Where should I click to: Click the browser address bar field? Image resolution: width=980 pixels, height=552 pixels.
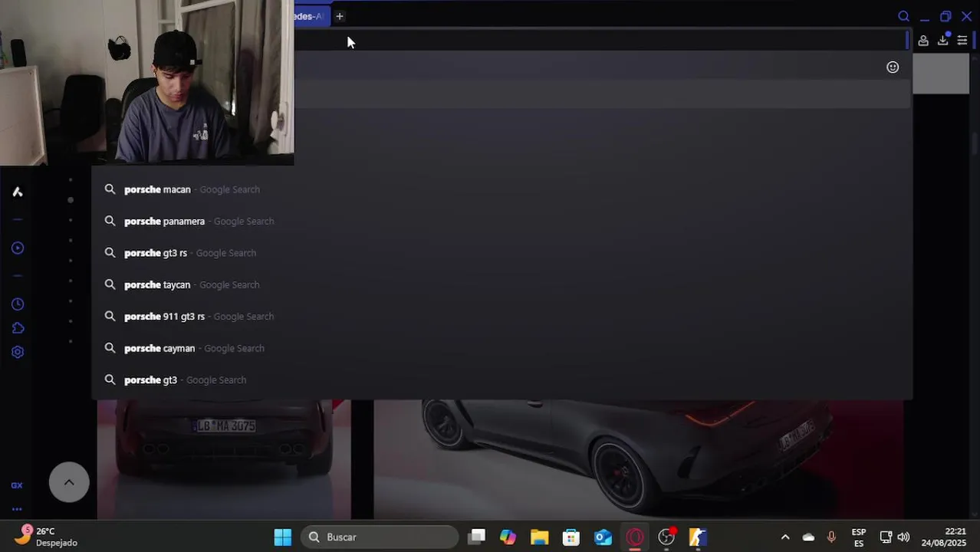point(600,40)
